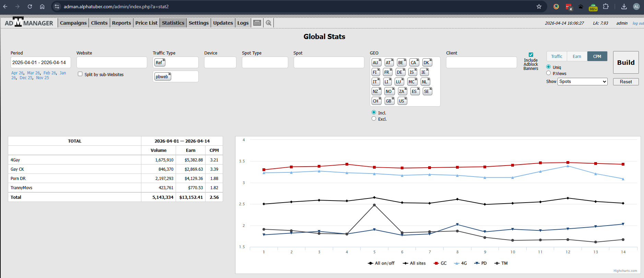Viewport: 644px width, 278px height.
Task: Open the browser home page icon
Action: pos(42,7)
